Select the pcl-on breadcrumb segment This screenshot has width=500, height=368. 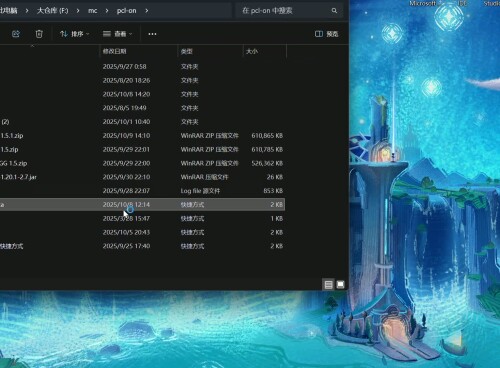[127, 11]
